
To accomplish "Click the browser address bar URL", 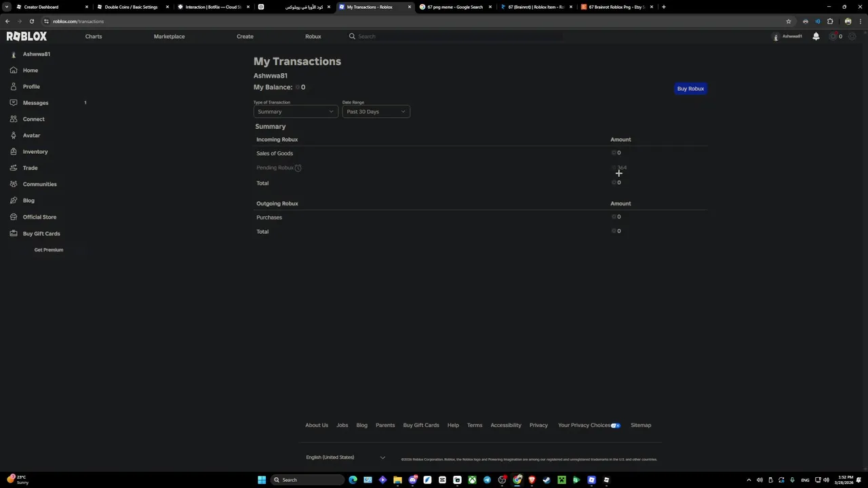I will (x=79, y=21).
